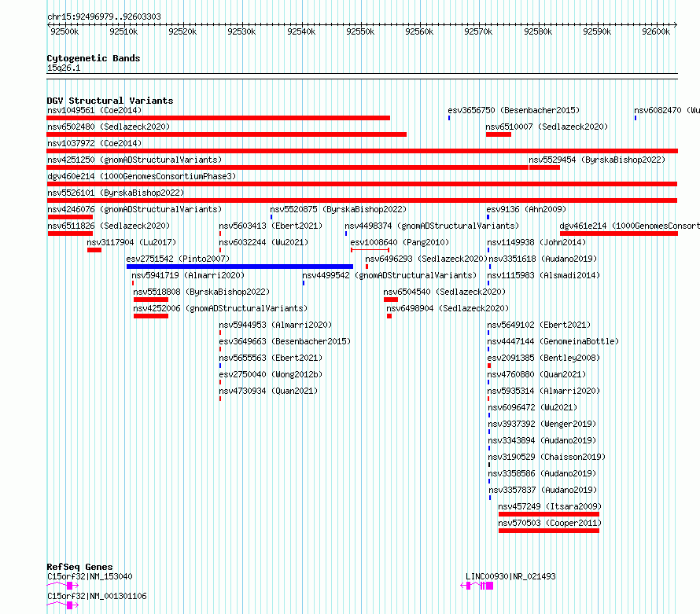The image size is (700, 614).
Task: Click nsv6096472 (Wu2021) label
Action: point(532,407)
